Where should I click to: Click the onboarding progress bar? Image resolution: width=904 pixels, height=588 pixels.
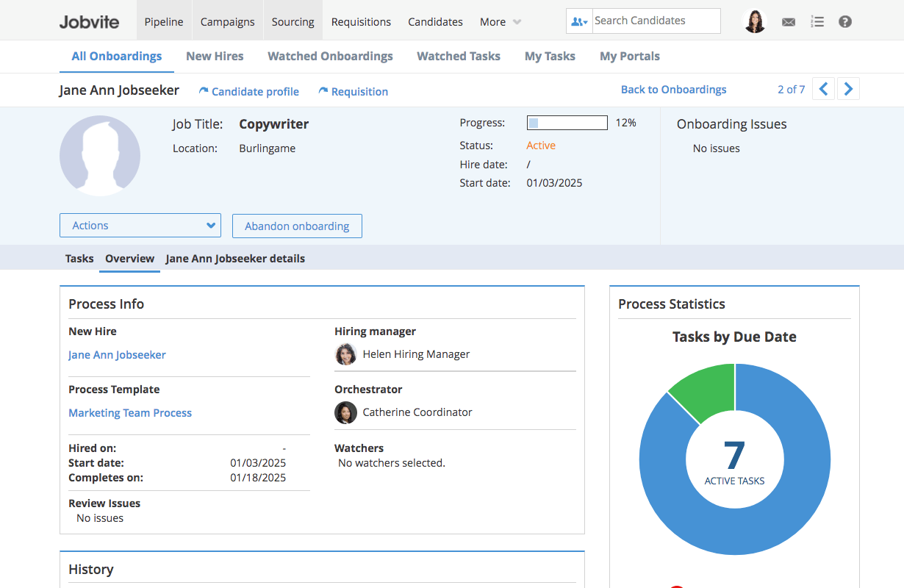[567, 123]
